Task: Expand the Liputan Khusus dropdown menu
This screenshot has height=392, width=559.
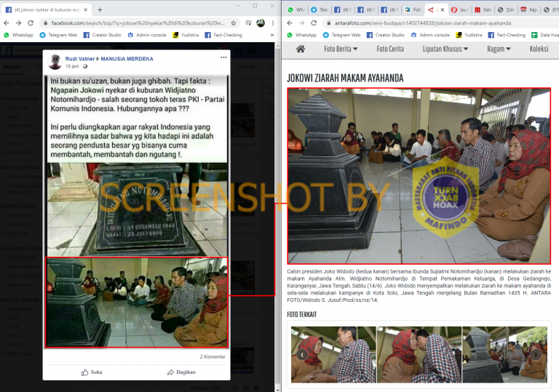Action: (x=445, y=49)
